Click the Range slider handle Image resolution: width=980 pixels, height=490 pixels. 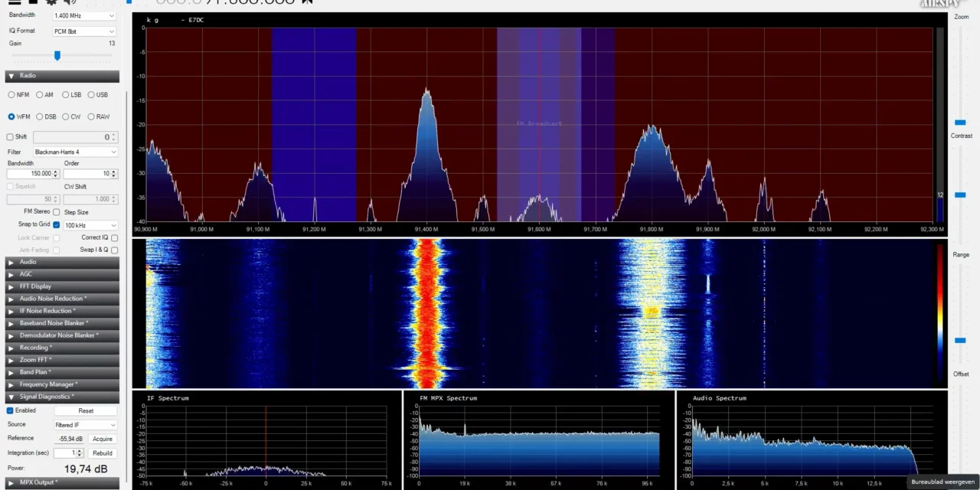point(960,340)
